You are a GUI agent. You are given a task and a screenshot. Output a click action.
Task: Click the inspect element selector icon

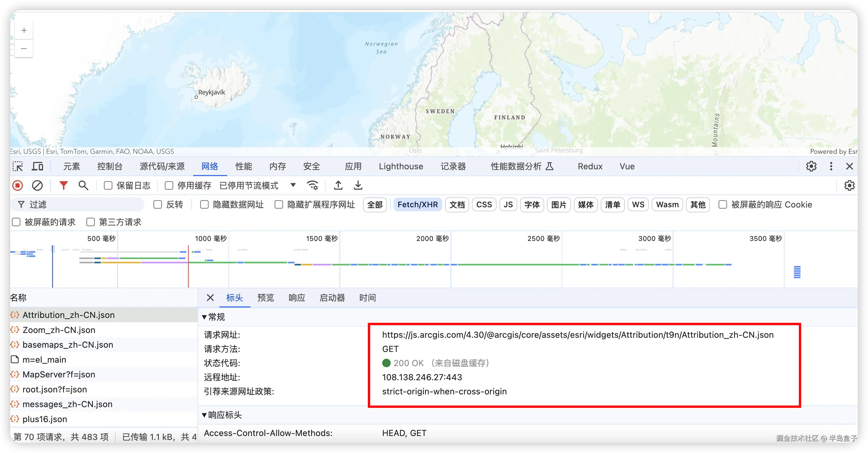point(18,166)
